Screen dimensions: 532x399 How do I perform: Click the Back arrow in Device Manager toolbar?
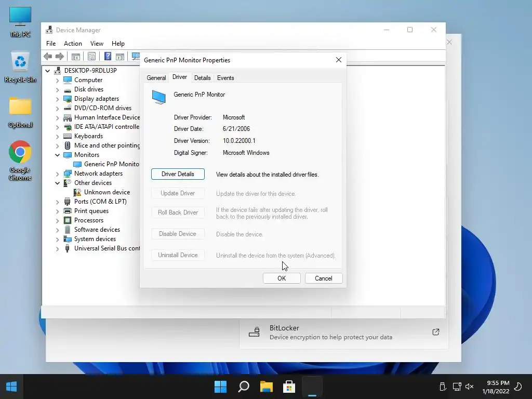pos(48,56)
